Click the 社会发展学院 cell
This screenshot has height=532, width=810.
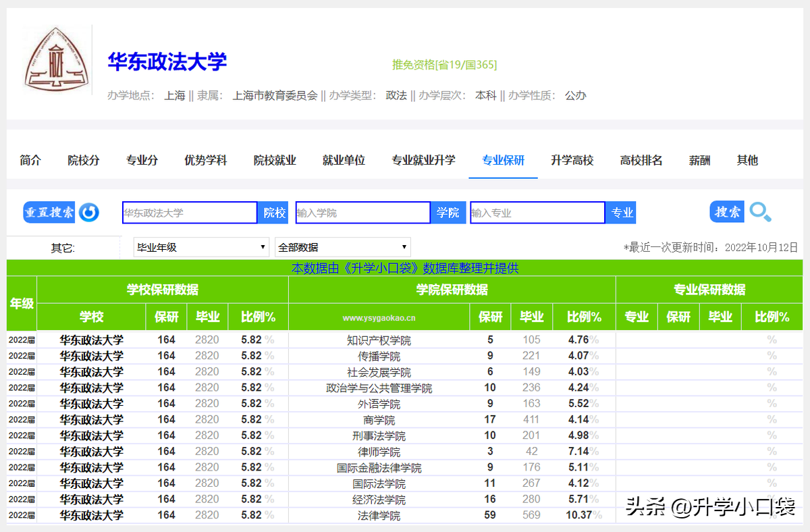tap(379, 372)
